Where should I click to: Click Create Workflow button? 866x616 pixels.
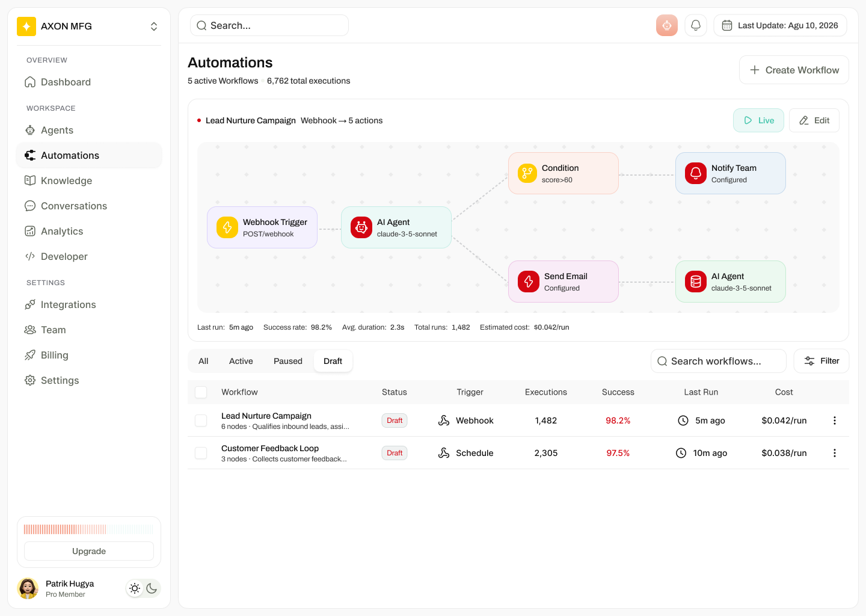794,70
